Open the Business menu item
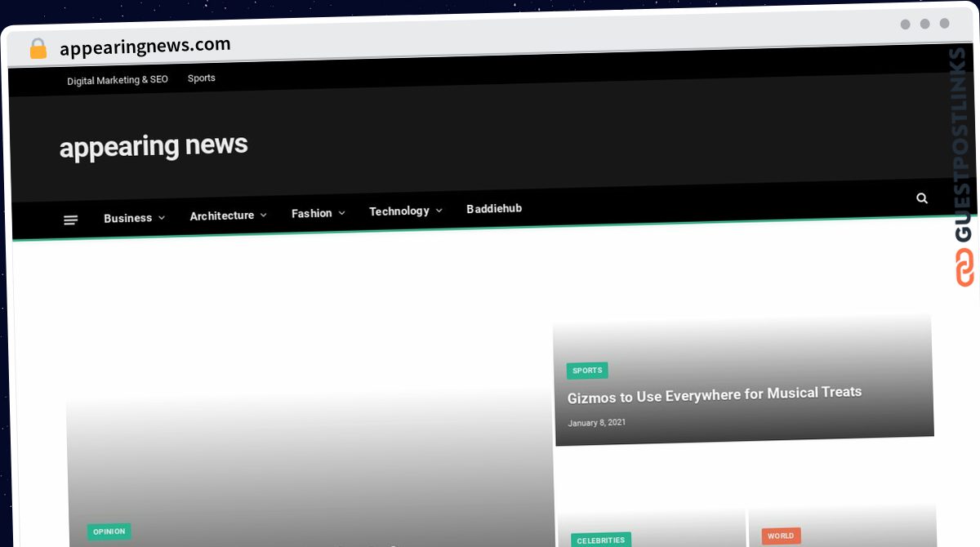Viewport: 980px width, 547px height. 128,218
